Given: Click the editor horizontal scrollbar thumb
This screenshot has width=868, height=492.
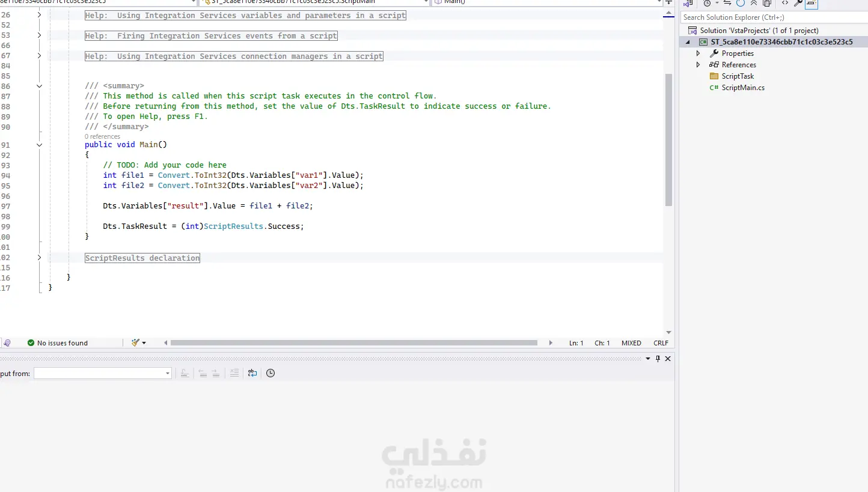Looking at the screenshot, I should click(x=353, y=343).
